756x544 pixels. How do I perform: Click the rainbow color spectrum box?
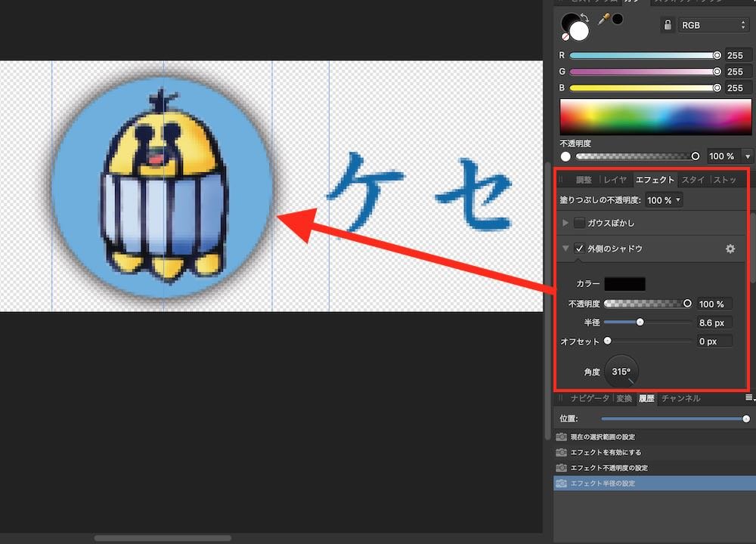pyautogui.click(x=655, y=117)
